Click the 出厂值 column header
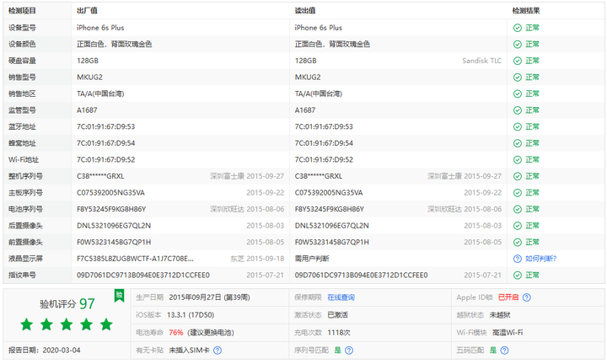The height and width of the screenshot is (364, 607). (x=87, y=11)
